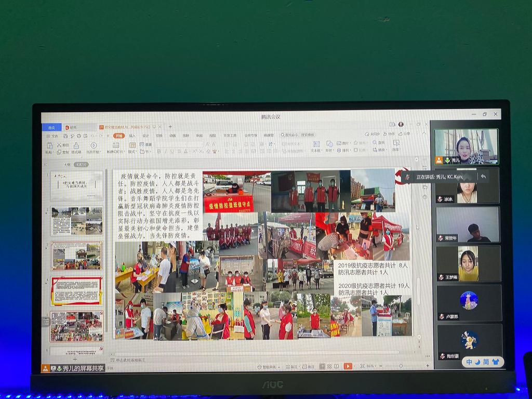Open the Insert (插入) ribbon tab
This screenshot has width=532, height=399.
[x=132, y=136]
